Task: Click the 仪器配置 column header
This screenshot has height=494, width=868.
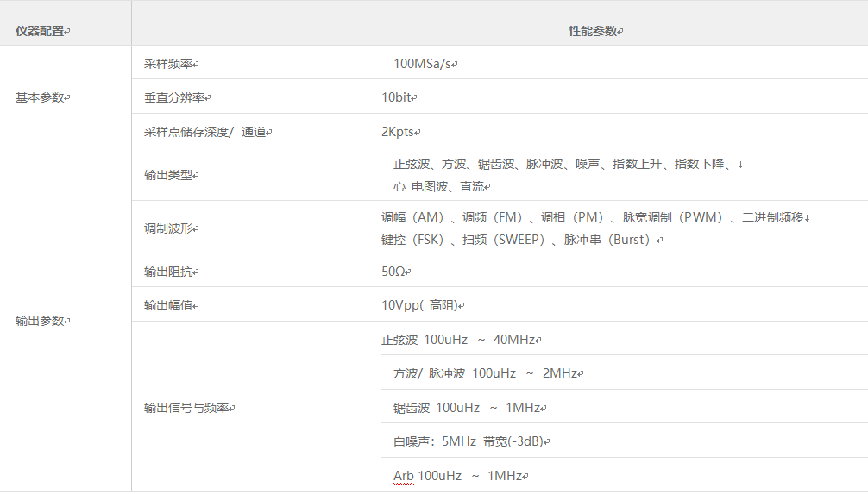Action: 41,31
